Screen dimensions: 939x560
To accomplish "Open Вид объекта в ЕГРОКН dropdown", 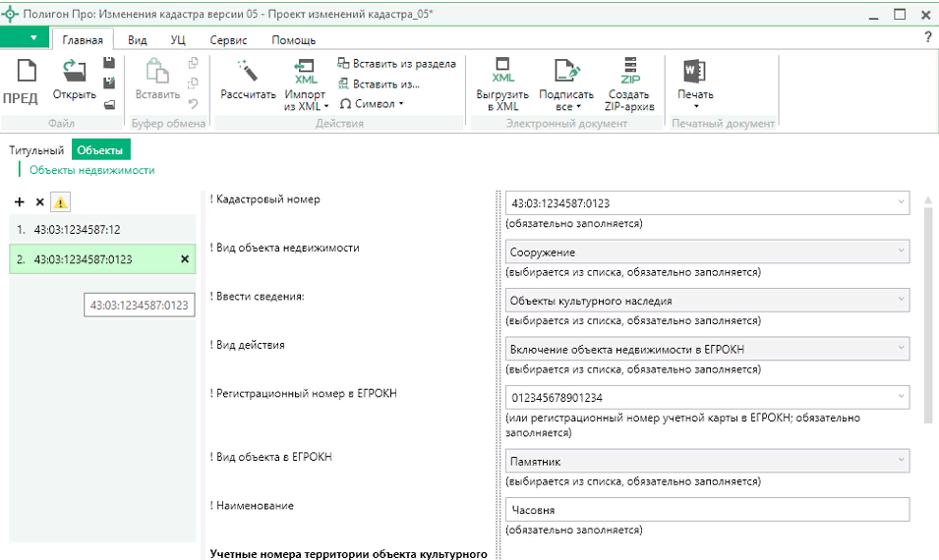I will (x=902, y=461).
